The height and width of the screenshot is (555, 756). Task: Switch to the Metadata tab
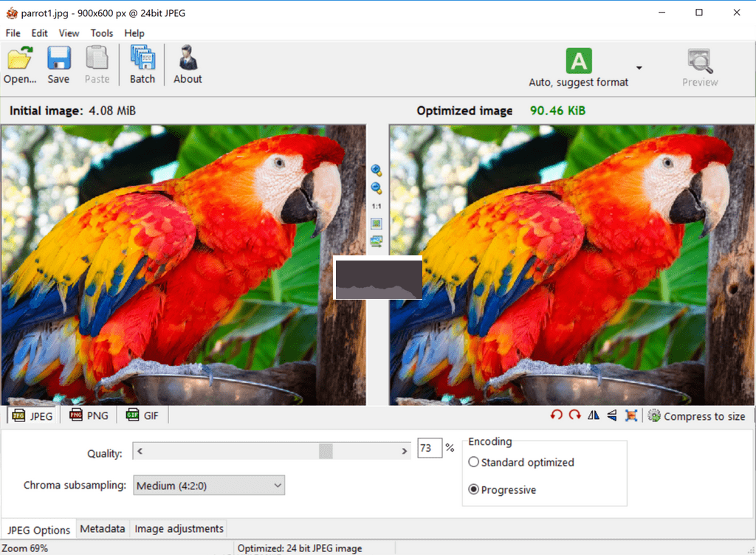pos(102,529)
